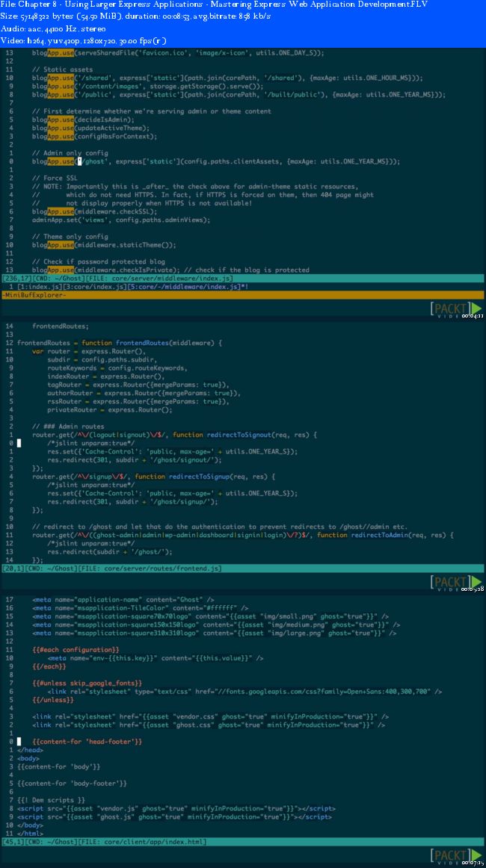Click the square70x70logo meta line

211,616
